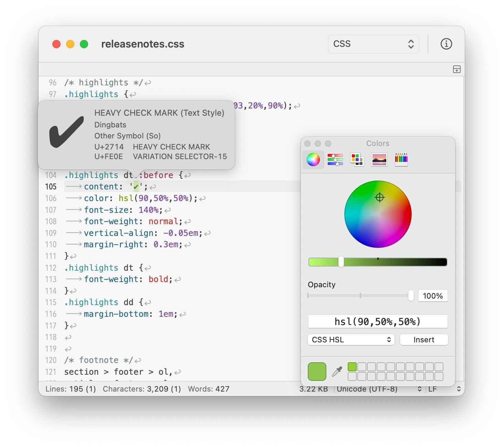Select the pencils color picker tab
504x447 pixels.
(x=401, y=159)
